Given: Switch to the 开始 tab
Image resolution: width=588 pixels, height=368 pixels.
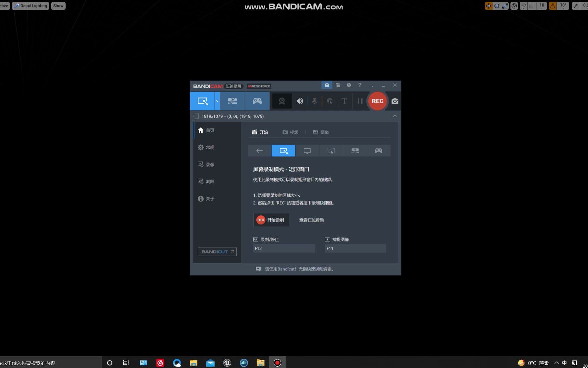Looking at the screenshot, I should coord(260,132).
